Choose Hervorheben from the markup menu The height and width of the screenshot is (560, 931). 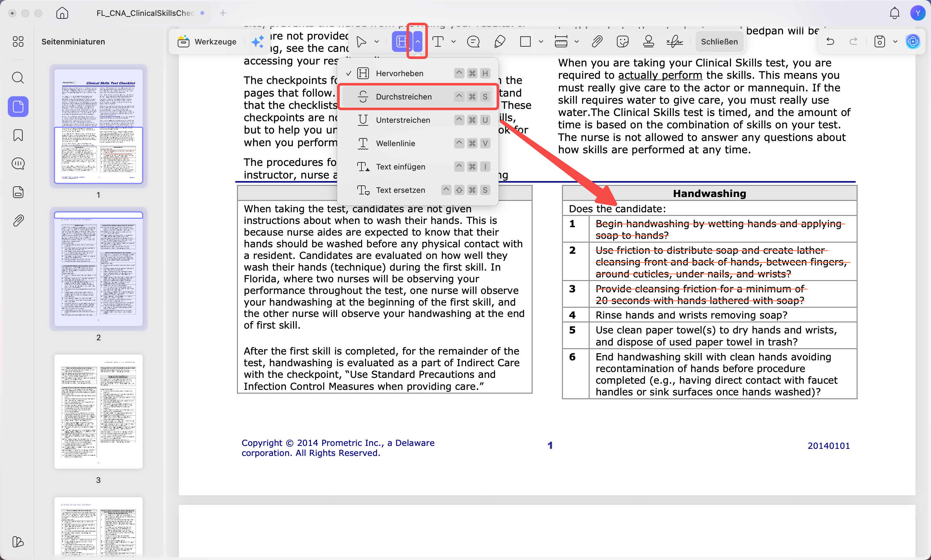(x=418, y=73)
